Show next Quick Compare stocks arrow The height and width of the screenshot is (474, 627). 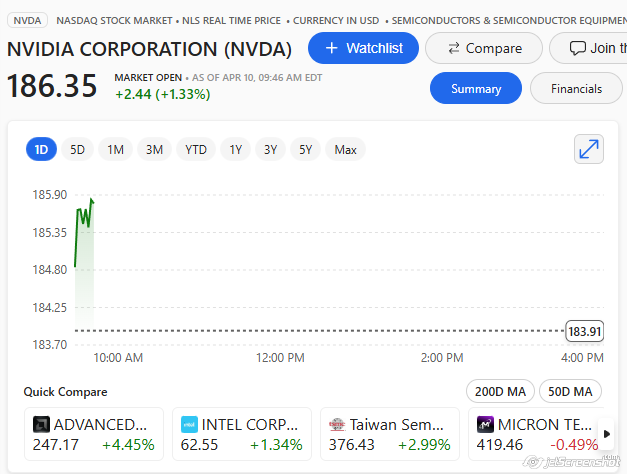tap(607, 434)
